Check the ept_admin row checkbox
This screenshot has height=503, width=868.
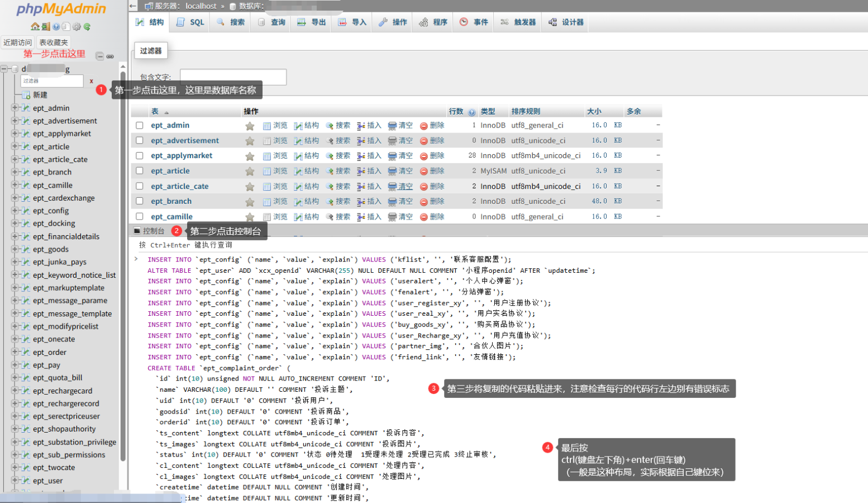pyautogui.click(x=140, y=126)
